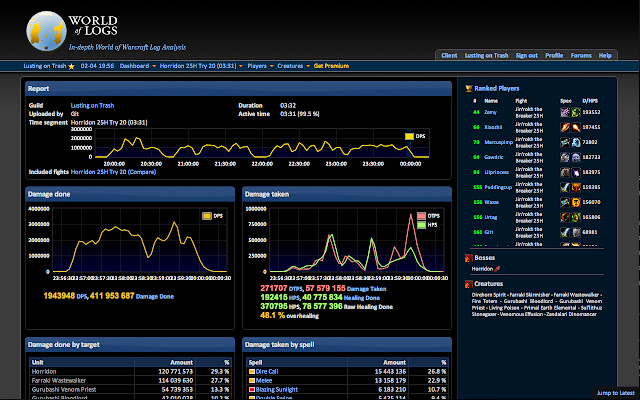640x400 pixels.
Task: Open the Creatures menu in navigation bar
Action: click(290, 66)
